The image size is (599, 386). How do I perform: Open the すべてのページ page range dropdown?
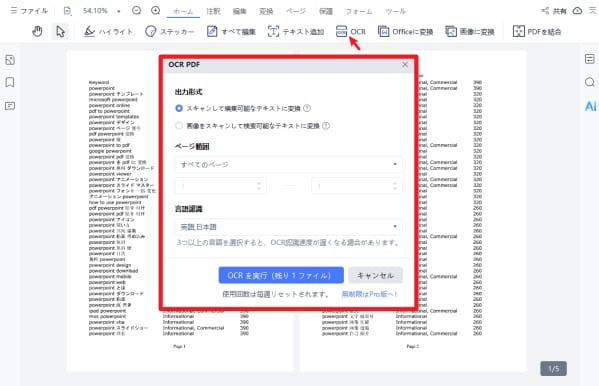288,164
